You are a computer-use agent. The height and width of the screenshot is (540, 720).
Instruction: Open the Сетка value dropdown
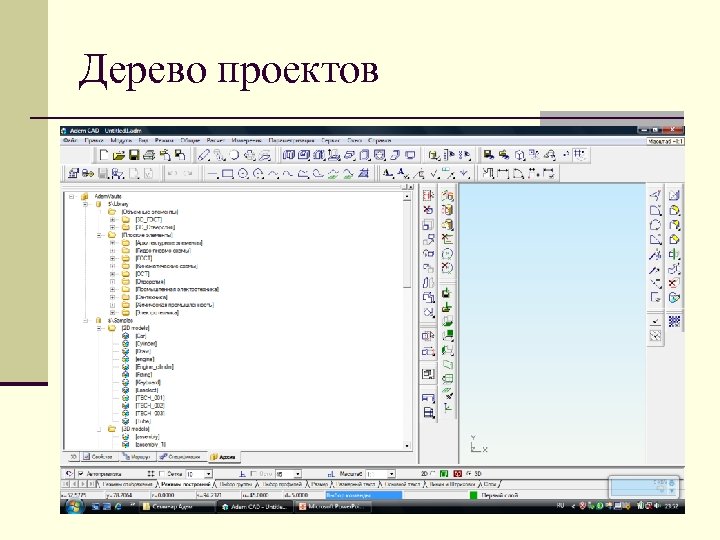[x=208, y=474]
